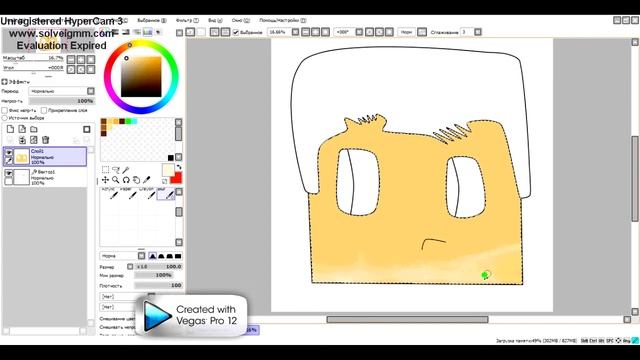The image size is (640, 360).
Task: Select the Вектор1 layer row
Action: [45, 177]
